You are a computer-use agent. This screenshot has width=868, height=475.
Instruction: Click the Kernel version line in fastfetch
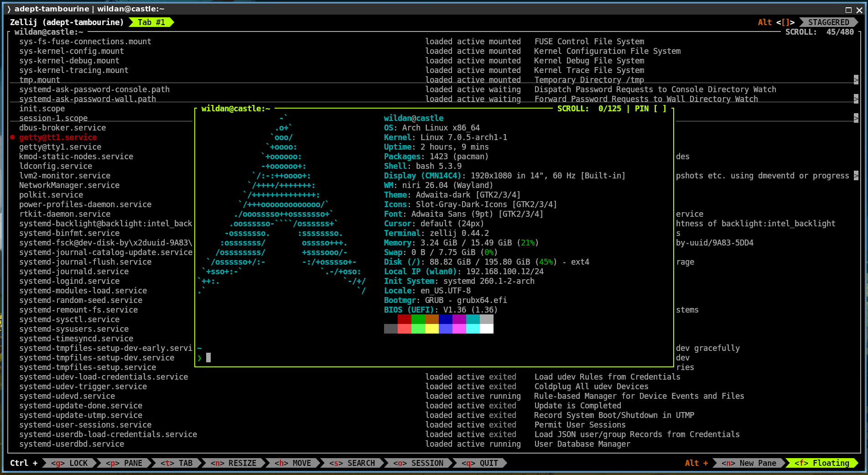pyautogui.click(x=446, y=137)
